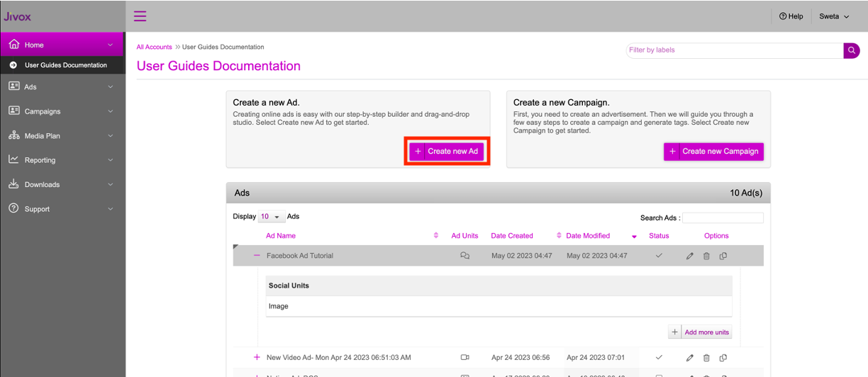This screenshot has height=377, width=868.
Task: Open the Help icon link
Action: (791, 16)
